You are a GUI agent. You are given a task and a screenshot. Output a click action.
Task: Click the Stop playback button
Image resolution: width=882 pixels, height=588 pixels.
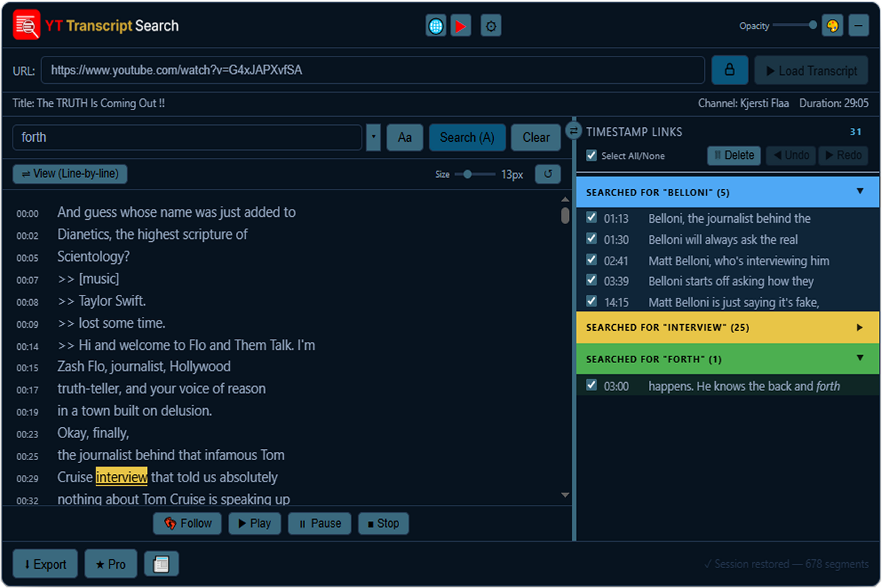tap(383, 523)
